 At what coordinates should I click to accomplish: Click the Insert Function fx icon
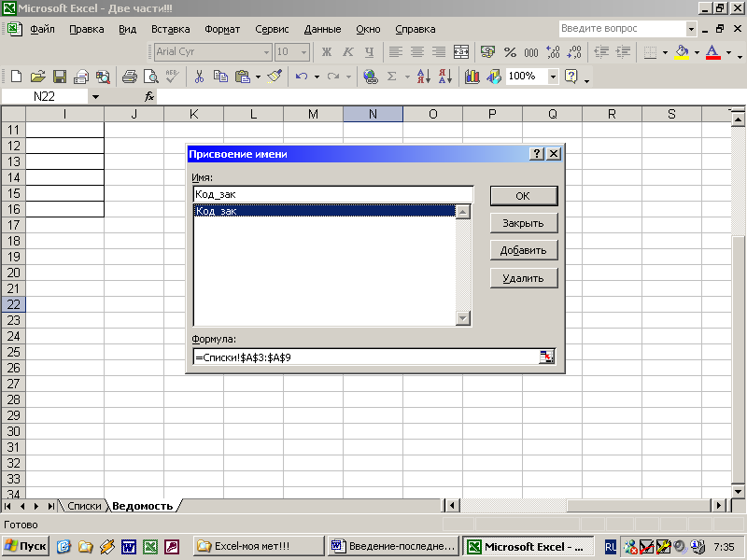coord(149,97)
